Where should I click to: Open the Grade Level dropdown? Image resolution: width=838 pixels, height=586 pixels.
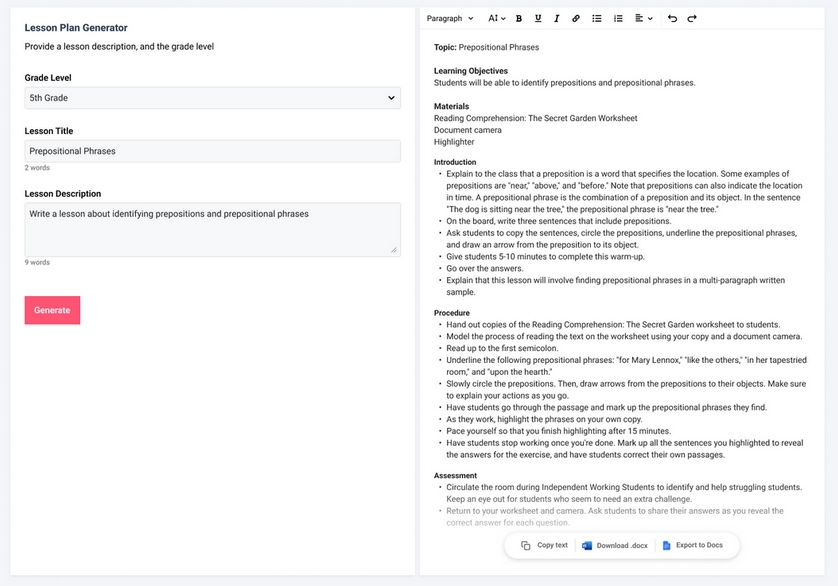pos(213,98)
